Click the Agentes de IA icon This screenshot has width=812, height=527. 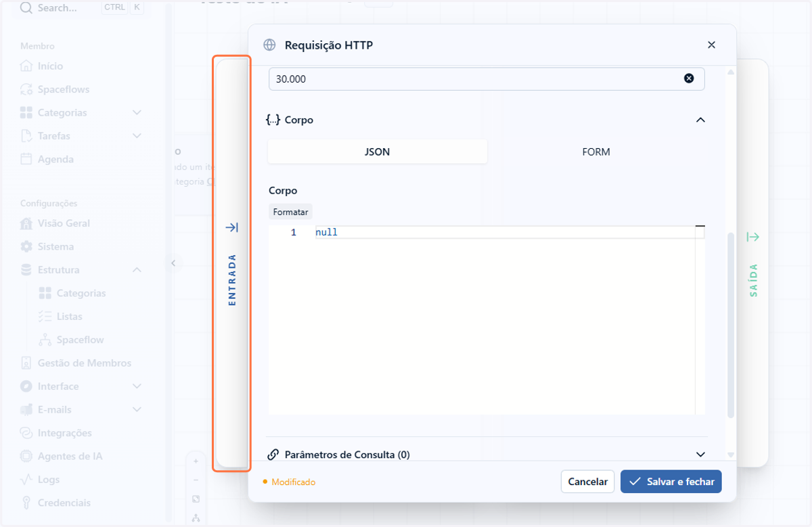26,456
